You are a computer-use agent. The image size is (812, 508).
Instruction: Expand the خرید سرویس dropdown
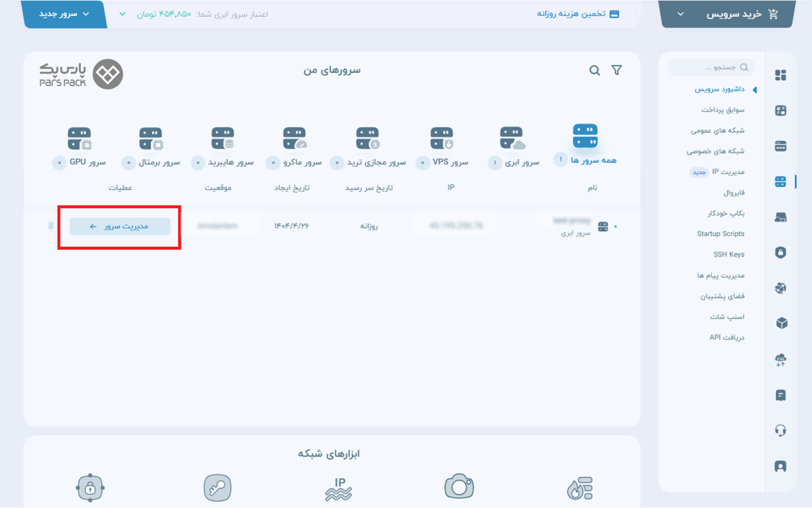click(727, 14)
